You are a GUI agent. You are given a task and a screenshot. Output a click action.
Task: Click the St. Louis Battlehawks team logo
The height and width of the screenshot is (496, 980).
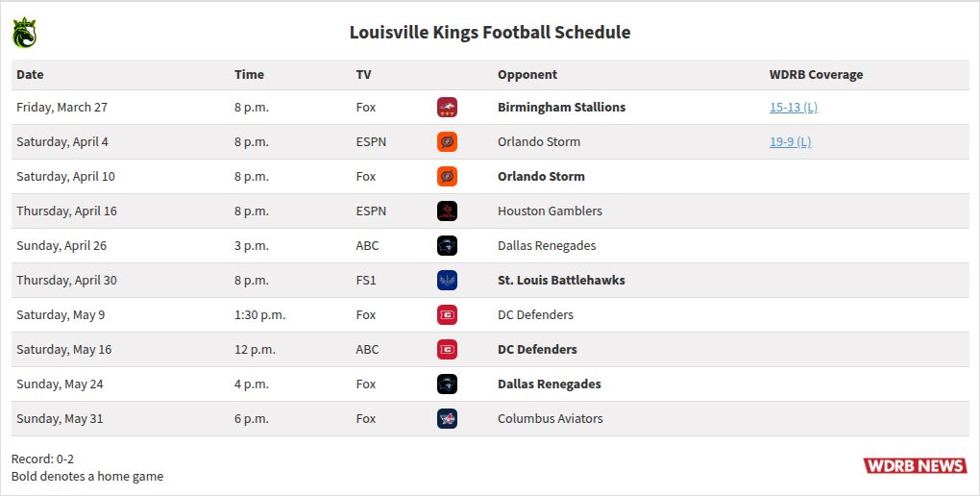pyautogui.click(x=447, y=281)
